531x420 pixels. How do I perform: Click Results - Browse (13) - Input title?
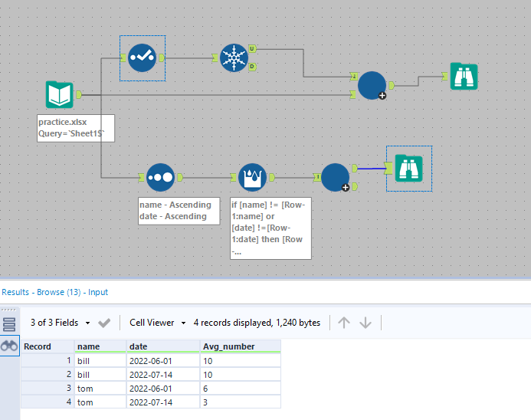(55, 292)
